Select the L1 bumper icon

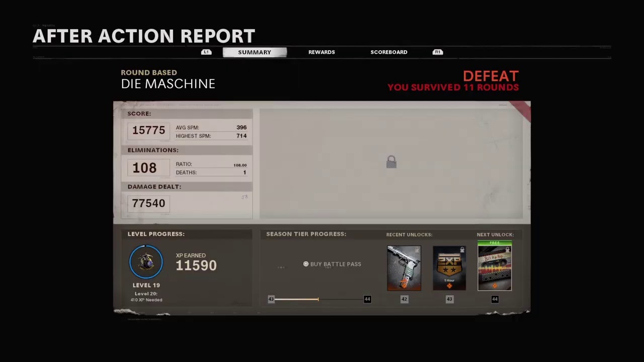point(206,52)
